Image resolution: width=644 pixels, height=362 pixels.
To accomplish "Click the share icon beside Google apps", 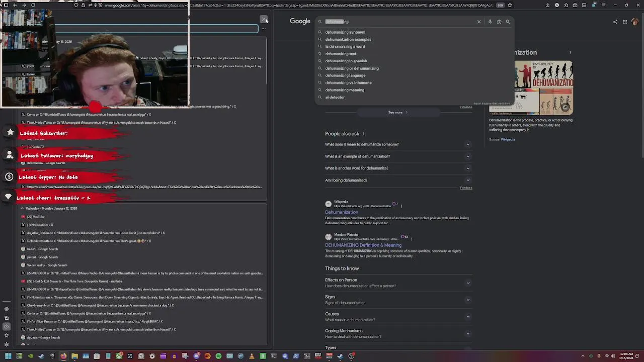I will pyautogui.click(x=615, y=22).
